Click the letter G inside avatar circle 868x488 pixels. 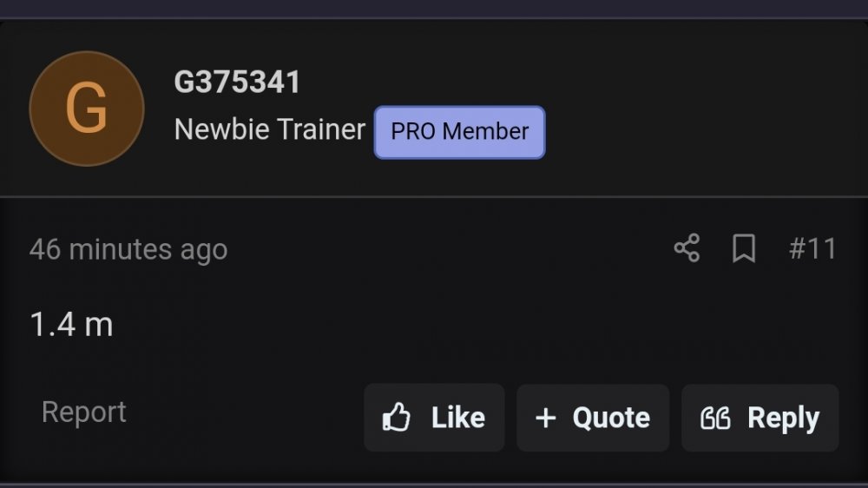[86, 108]
